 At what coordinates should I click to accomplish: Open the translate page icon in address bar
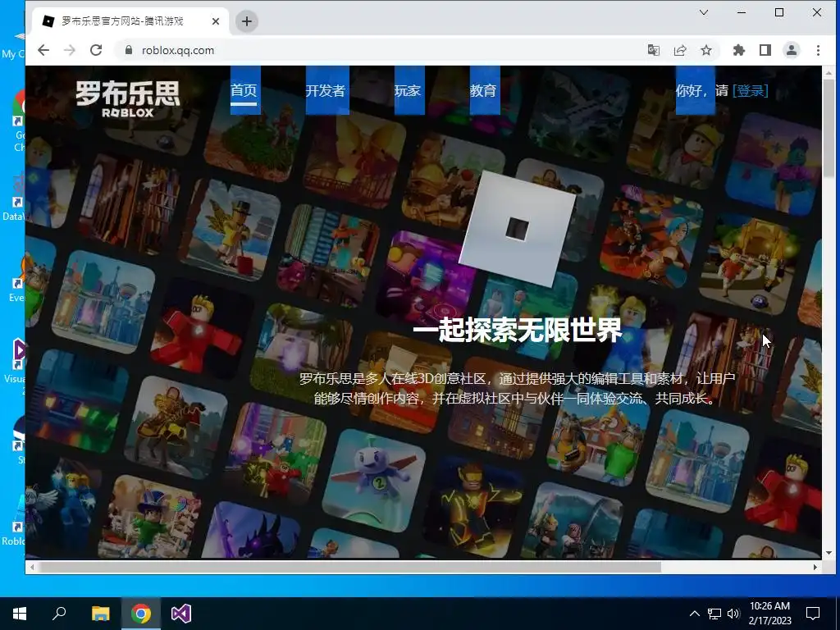point(654,50)
